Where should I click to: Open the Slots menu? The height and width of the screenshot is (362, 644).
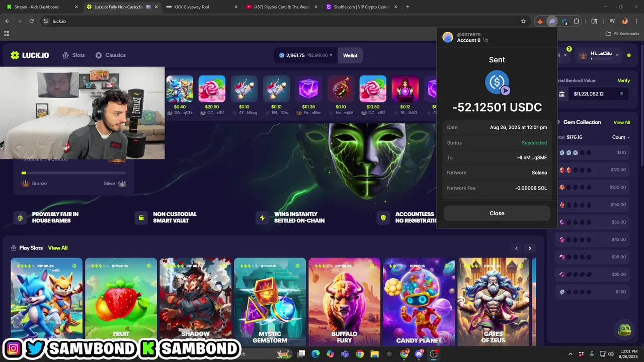click(73, 55)
